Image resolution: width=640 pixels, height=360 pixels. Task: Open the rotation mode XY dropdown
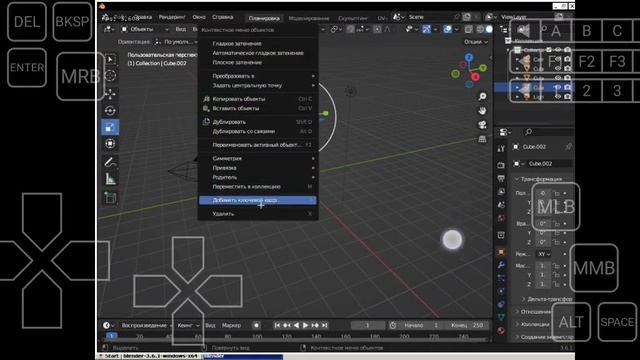click(544, 254)
